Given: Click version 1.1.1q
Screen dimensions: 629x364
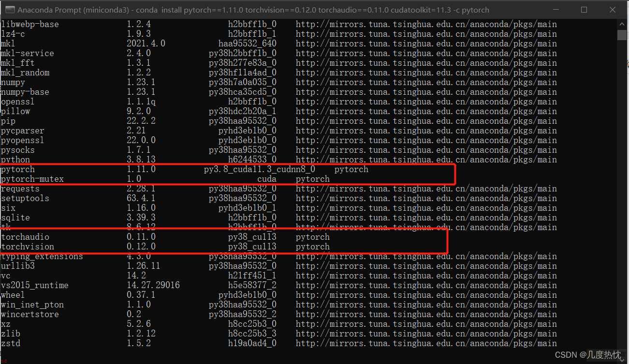Looking at the screenshot, I should (x=141, y=102).
